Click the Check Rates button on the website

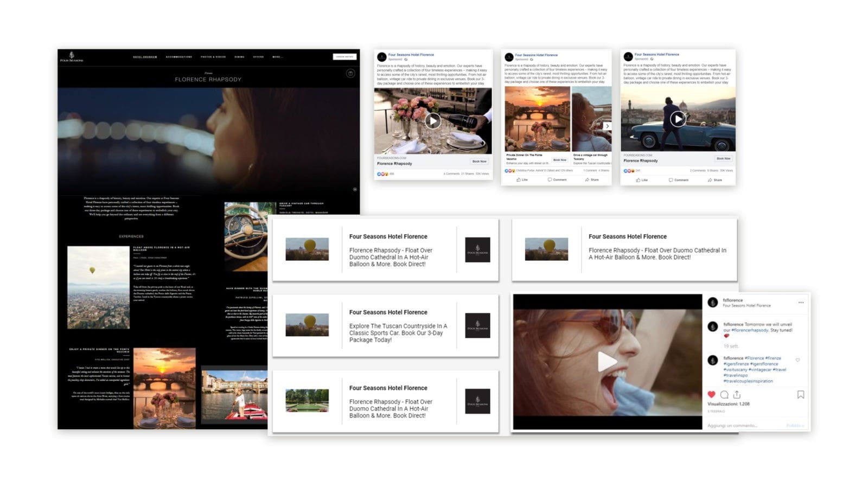tap(344, 56)
